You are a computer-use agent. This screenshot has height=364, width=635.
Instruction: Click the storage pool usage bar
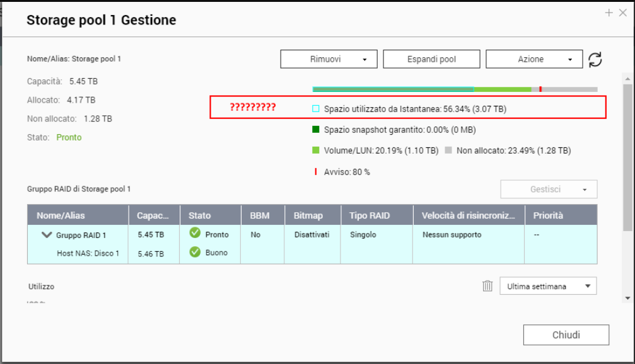[454, 89]
